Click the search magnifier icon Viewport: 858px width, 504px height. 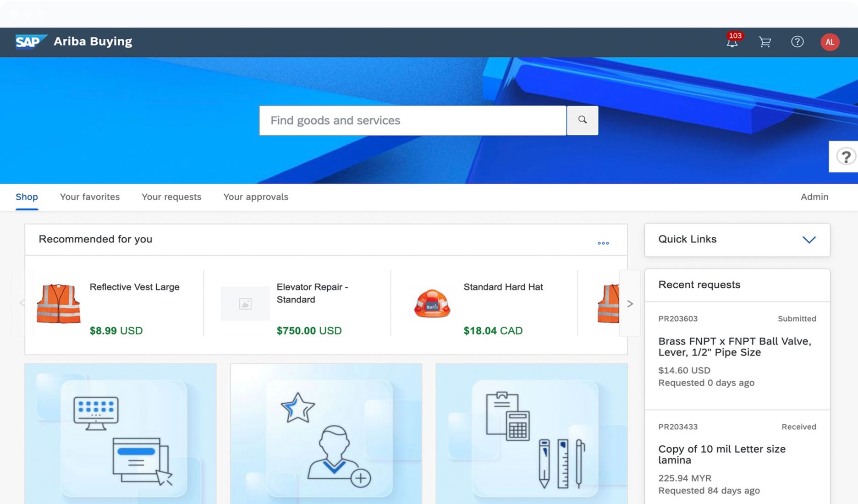(x=583, y=120)
